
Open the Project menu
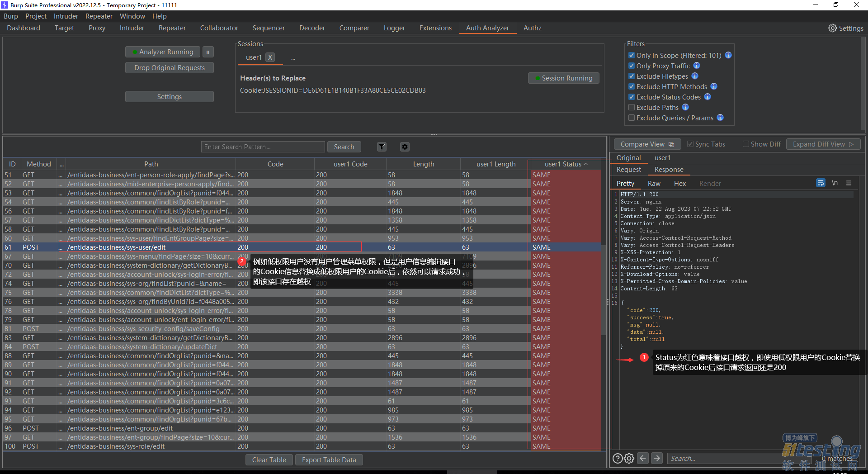[36, 16]
